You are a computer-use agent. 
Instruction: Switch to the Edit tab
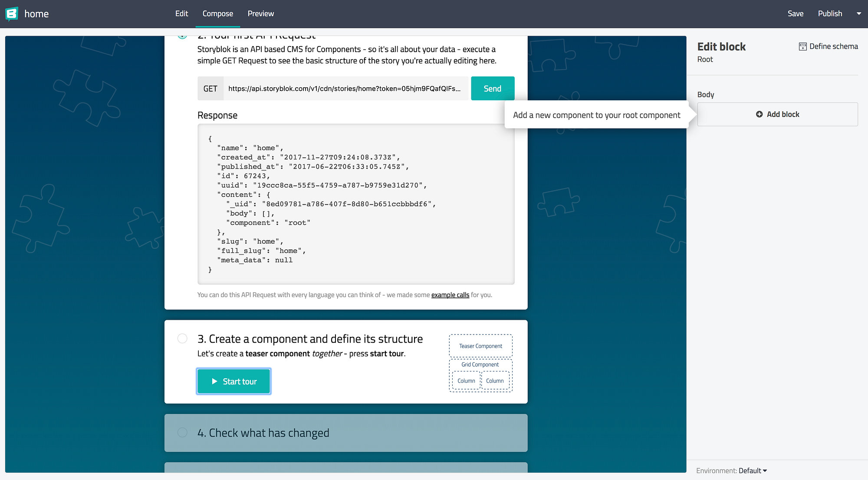(x=181, y=13)
